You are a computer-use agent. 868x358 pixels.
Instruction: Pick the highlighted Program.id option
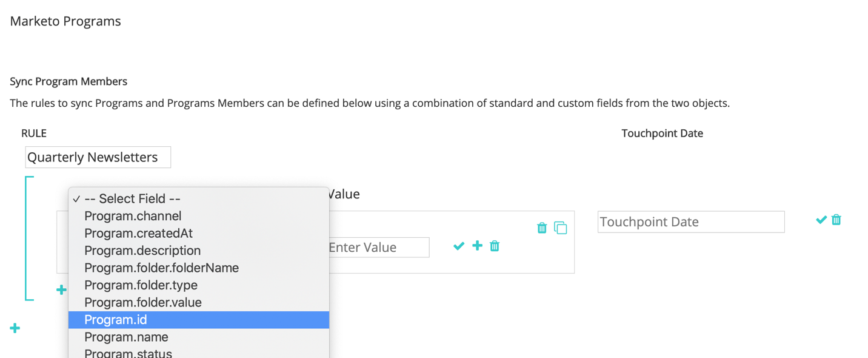tap(116, 320)
